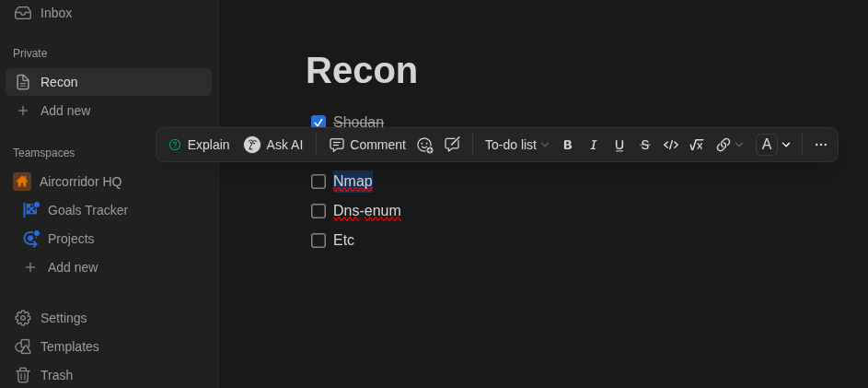Image resolution: width=868 pixels, height=388 pixels.
Task: Expand the link options chevron
Action: [x=739, y=146]
